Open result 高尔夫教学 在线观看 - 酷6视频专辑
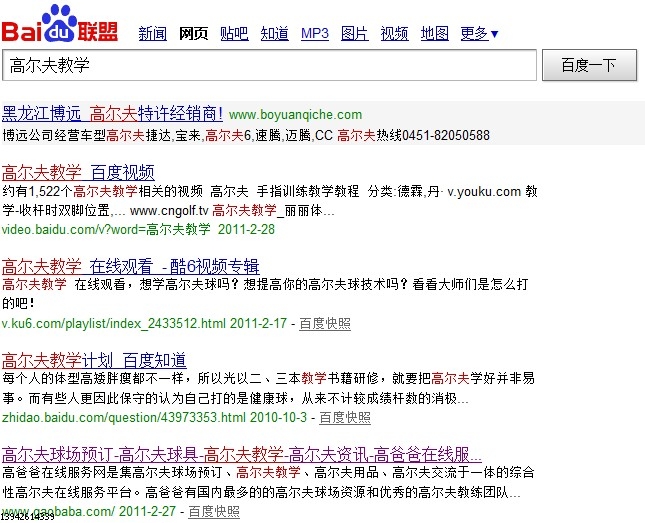 tap(130, 266)
